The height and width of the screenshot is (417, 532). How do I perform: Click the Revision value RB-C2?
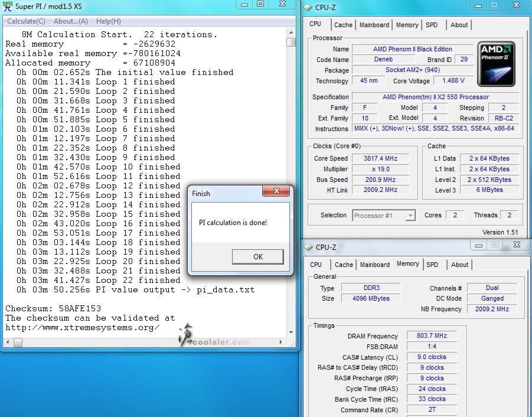click(504, 118)
